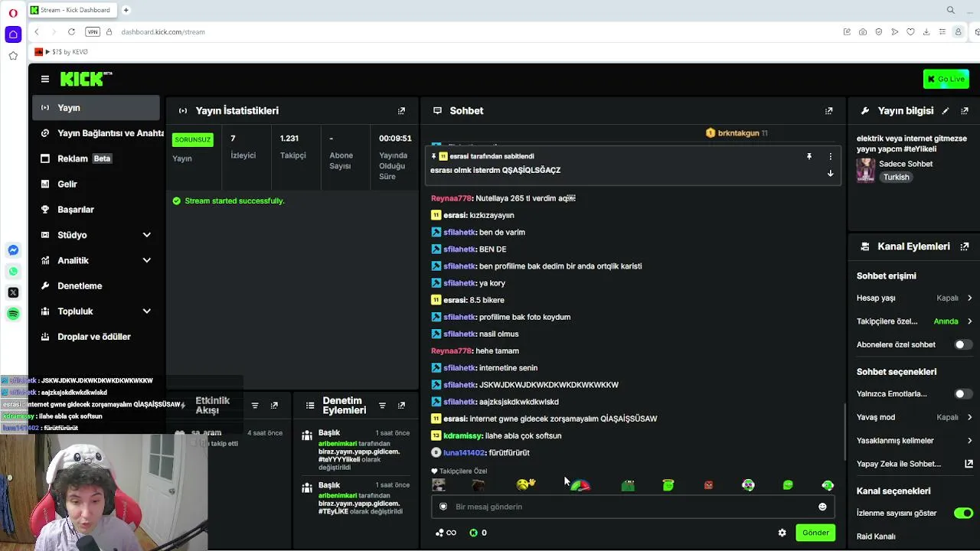Click the chat panel scrollbar
980x551 pixels.
[x=844, y=431]
